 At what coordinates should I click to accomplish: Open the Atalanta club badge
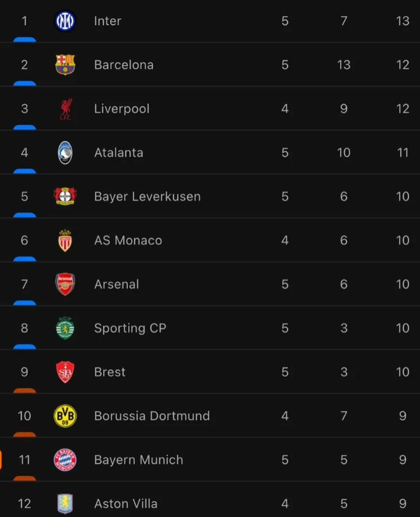pyautogui.click(x=65, y=153)
